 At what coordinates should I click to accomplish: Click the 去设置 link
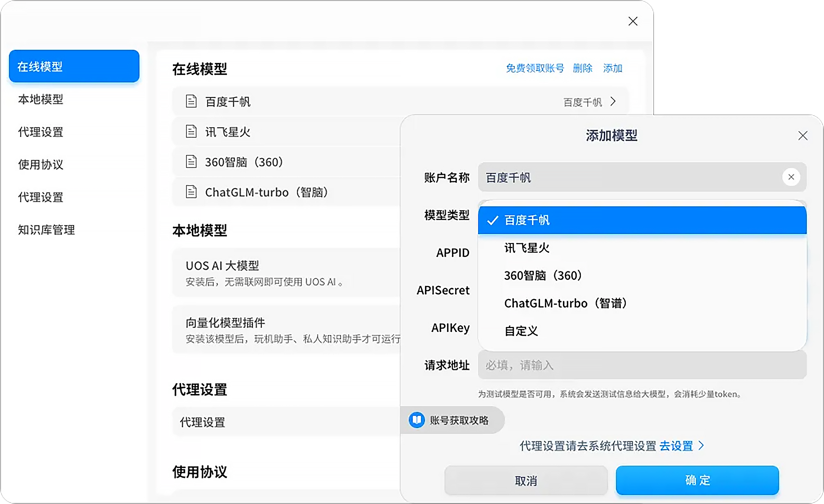(x=676, y=446)
